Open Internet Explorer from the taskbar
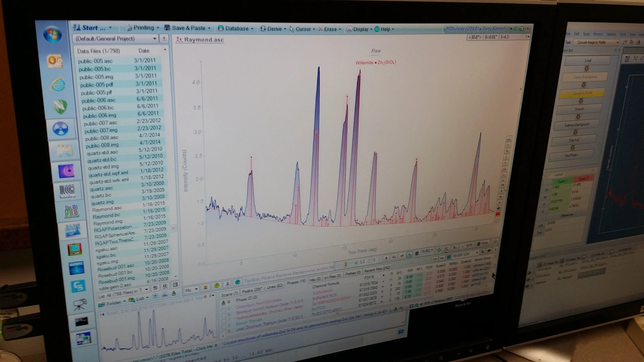 pos(58,84)
